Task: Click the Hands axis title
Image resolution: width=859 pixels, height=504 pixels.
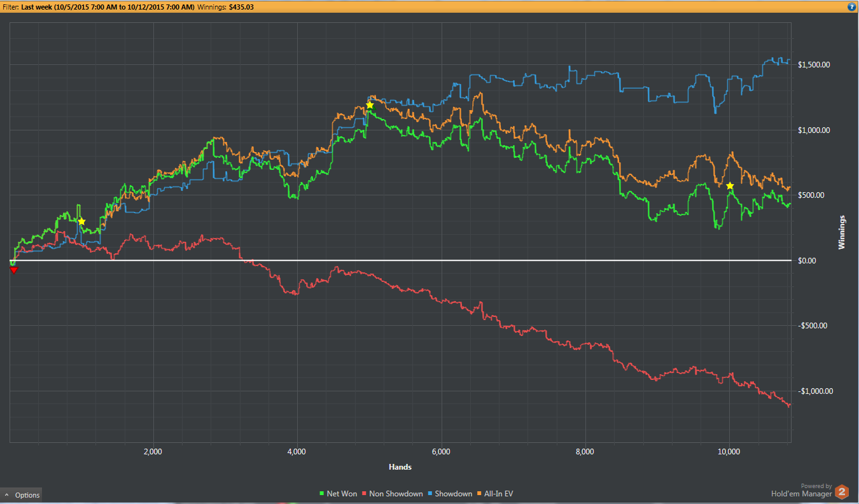Action: [x=400, y=467]
